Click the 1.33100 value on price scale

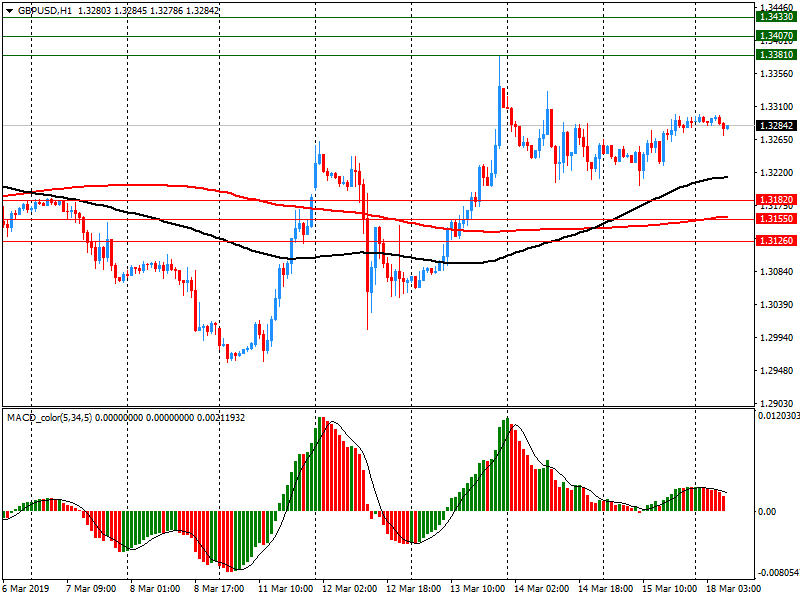pos(776,107)
